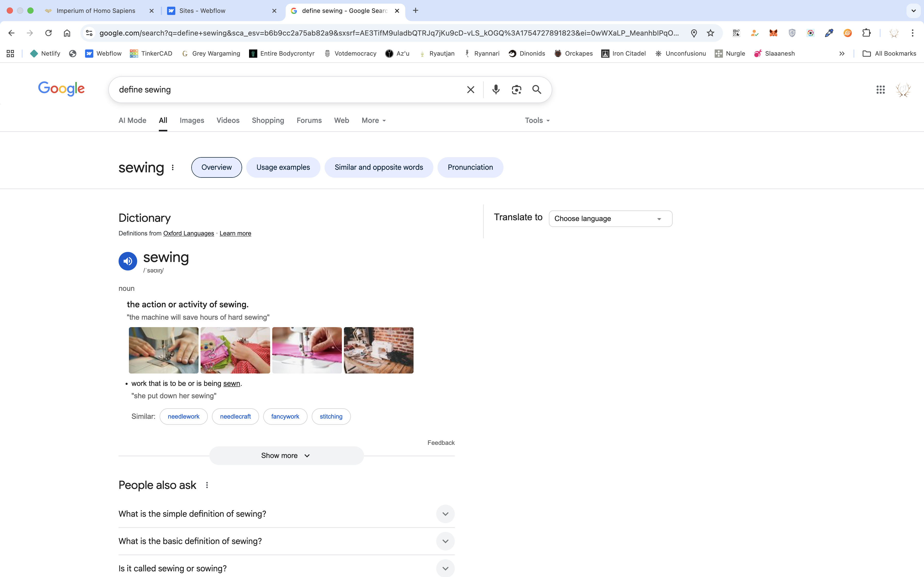Switch to the Images search tab
924x577 pixels.
click(x=192, y=121)
